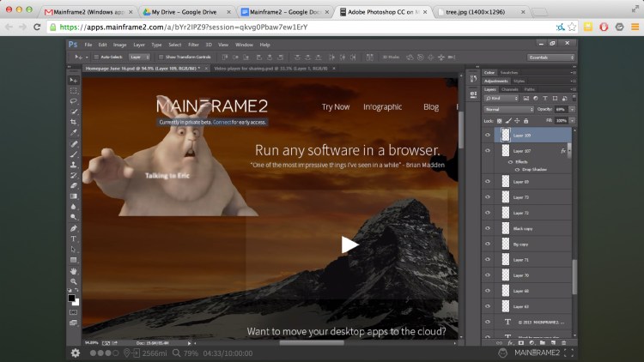Toggle Drop Shadow effect visibility
This screenshot has height=362, width=644.
[x=517, y=170]
